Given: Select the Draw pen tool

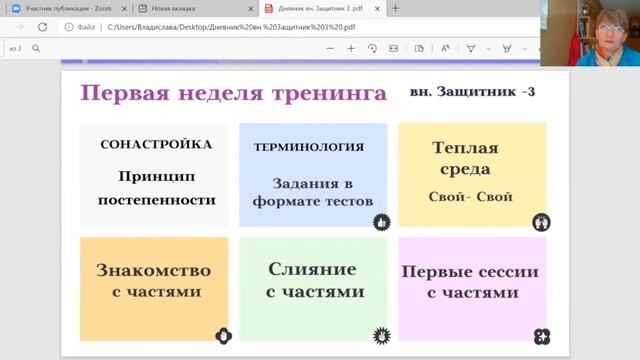Looking at the screenshot, I should (x=471, y=49).
